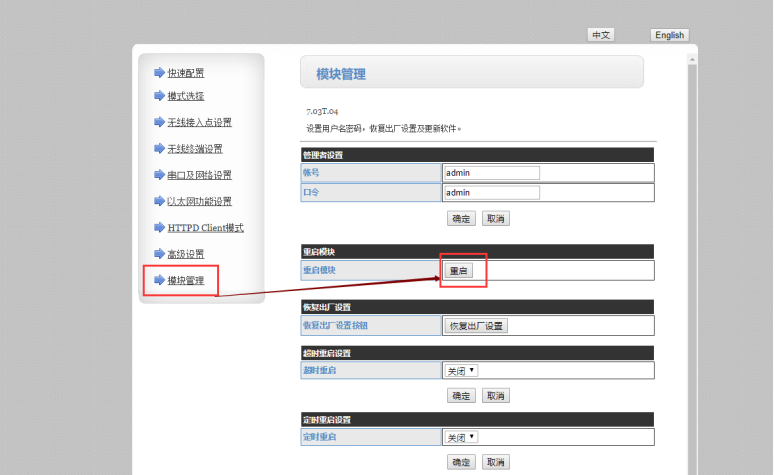
Task: Focus the 帐号 input field
Action: pyautogui.click(x=491, y=173)
